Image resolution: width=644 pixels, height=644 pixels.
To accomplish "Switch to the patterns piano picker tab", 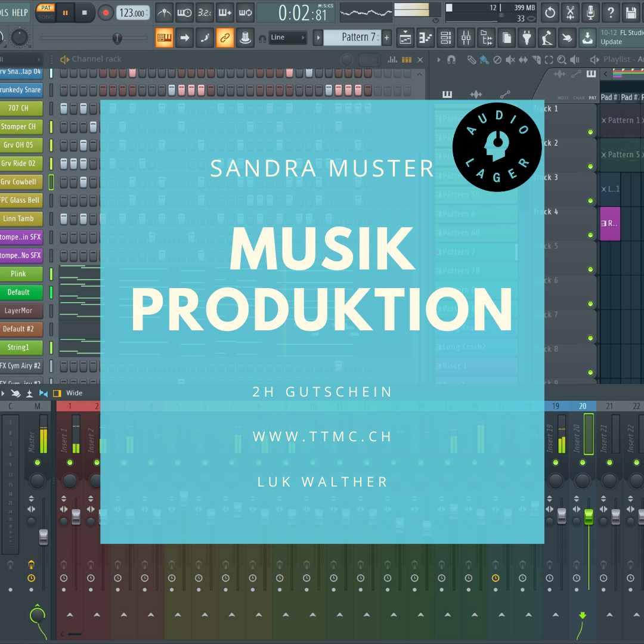I will tap(447, 94).
